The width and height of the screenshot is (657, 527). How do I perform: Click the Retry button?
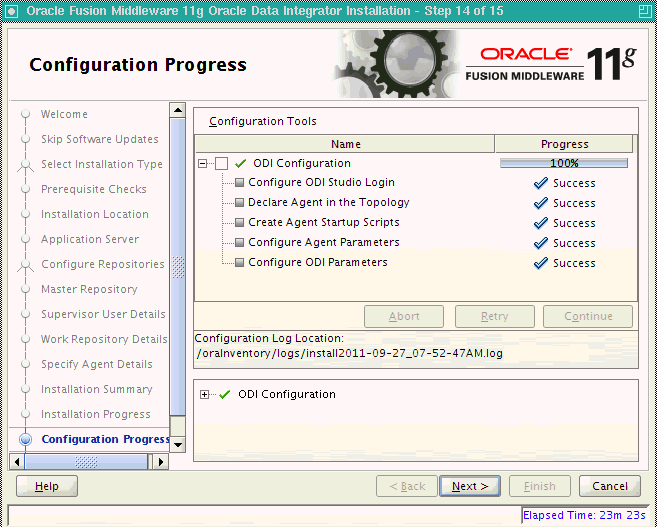coord(495,316)
